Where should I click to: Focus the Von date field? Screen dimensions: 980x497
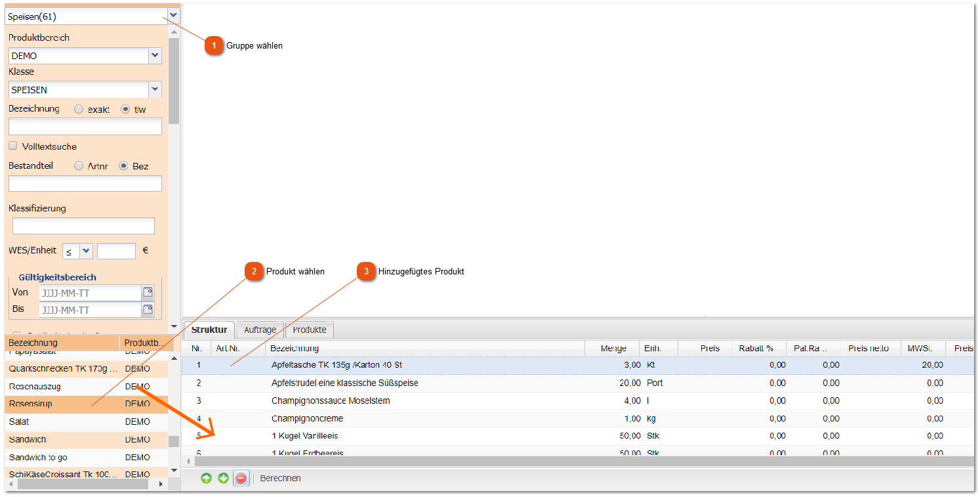tap(91, 293)
